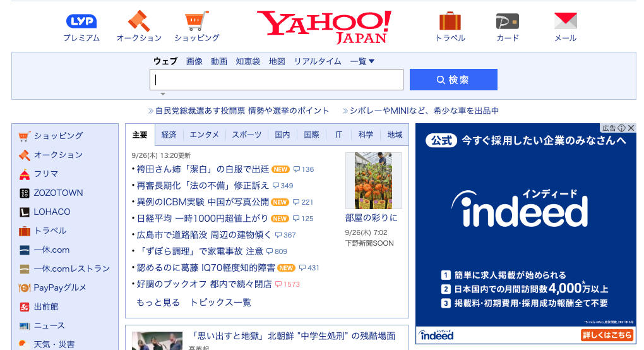Image resolution: width=644 pixels, height=350 pixels.
Task: Open comments icon for 広島市で道路陥没 headline
Action: (278, 235)
